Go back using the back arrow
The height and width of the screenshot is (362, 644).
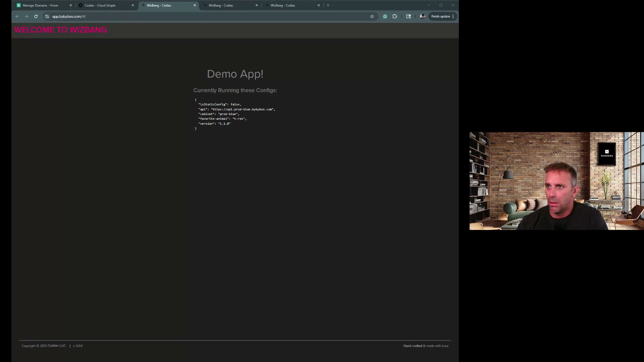tap(17, 16)
